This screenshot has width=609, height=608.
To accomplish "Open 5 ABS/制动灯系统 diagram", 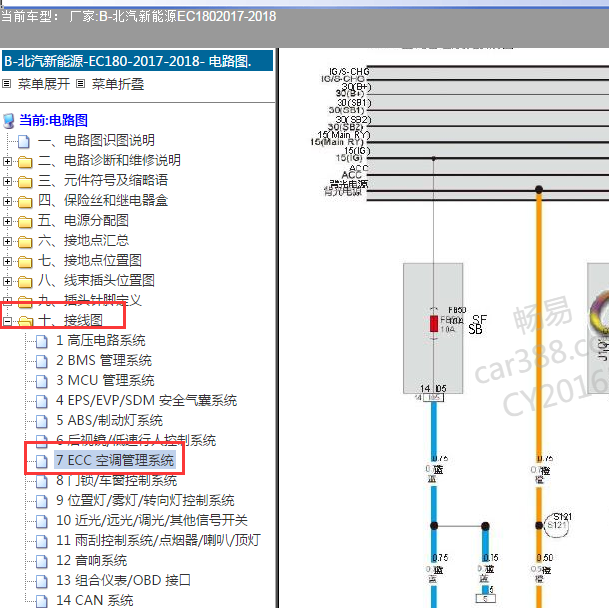I will pos(109,420).
